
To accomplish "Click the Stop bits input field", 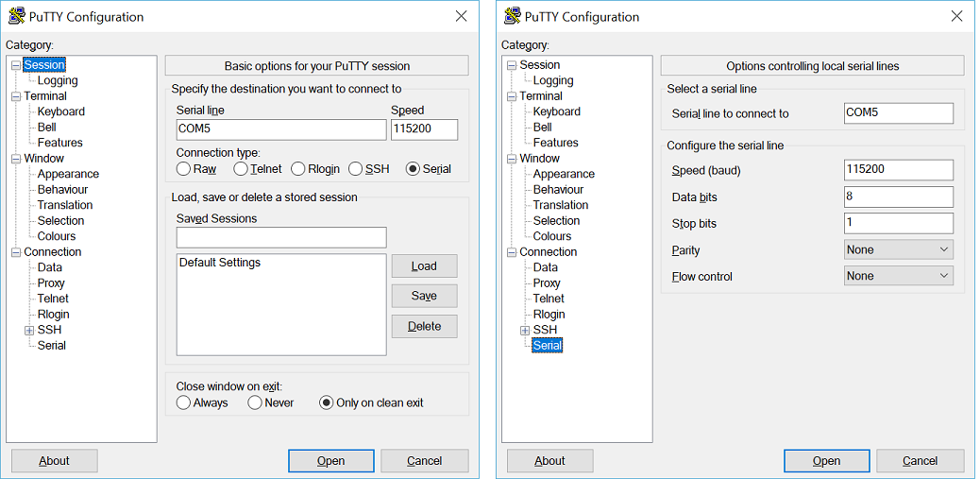I will click(898, 224).
